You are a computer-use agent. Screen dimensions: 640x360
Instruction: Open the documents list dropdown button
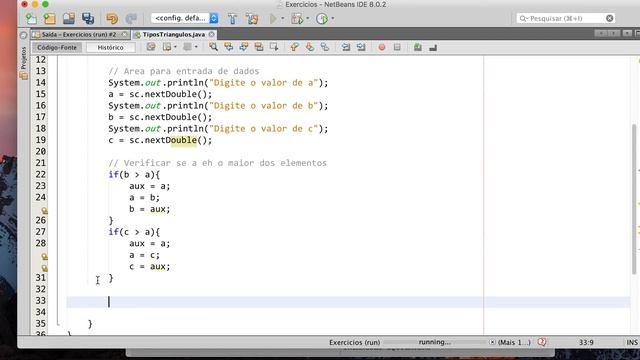pos(627,33)
